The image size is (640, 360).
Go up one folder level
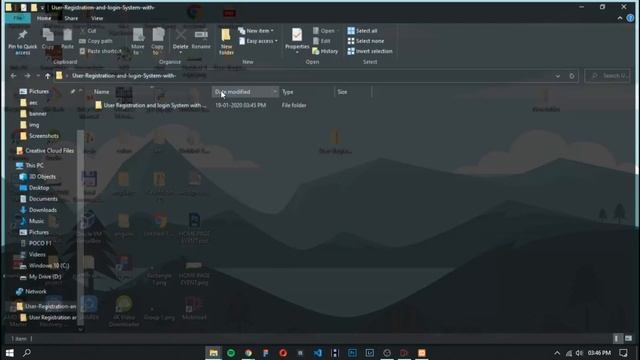click(x=47, y=76)
